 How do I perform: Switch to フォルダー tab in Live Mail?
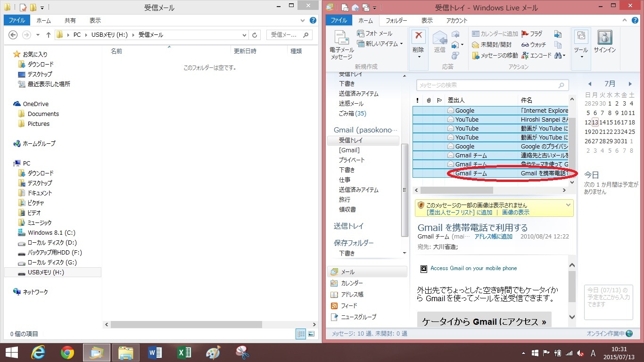(x=396, y=20)
